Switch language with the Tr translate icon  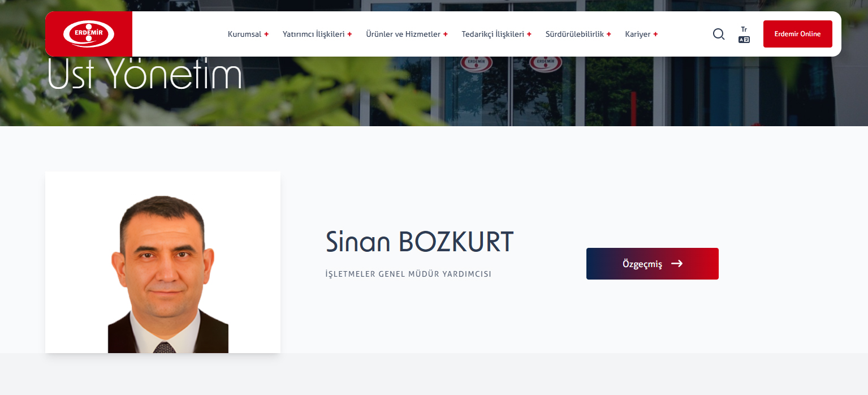pos(744,35)
